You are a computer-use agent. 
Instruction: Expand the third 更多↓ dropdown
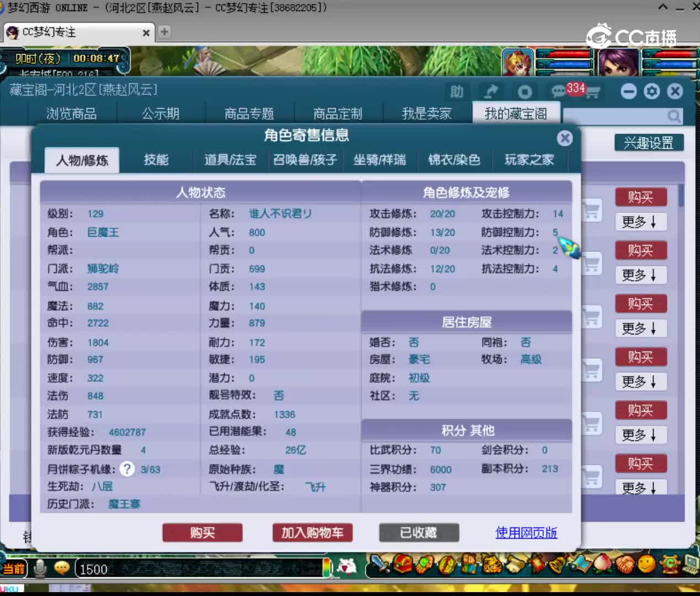click(x=640, y=328)
